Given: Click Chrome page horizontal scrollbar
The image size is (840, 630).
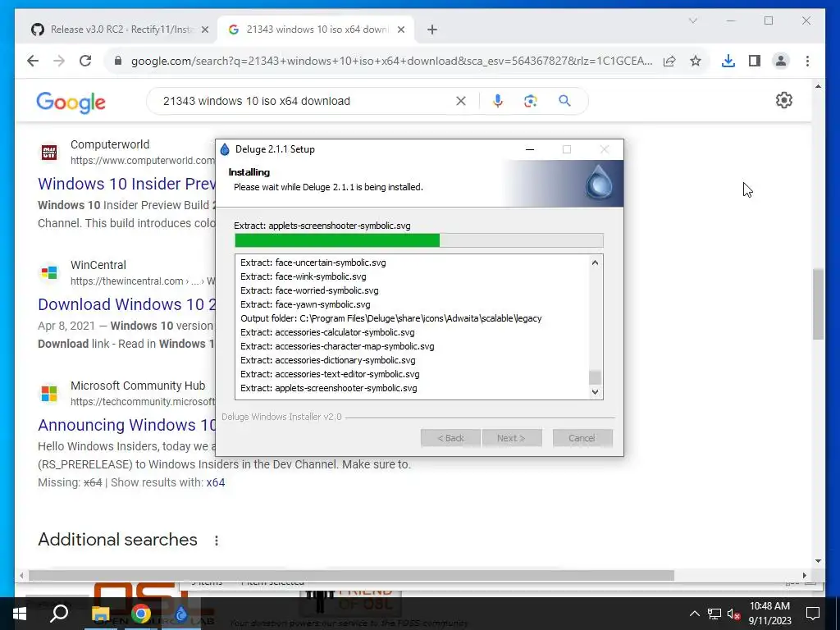Looking at the screenshot, I should coord(351,575).
